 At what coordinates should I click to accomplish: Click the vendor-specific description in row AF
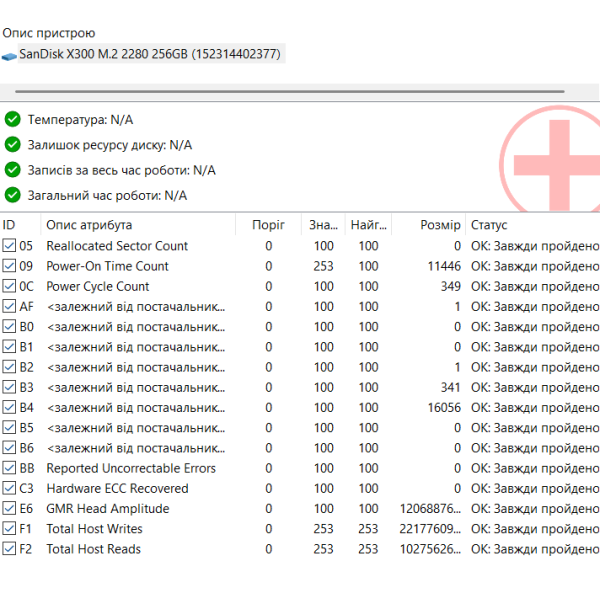(x=135, y=307)
